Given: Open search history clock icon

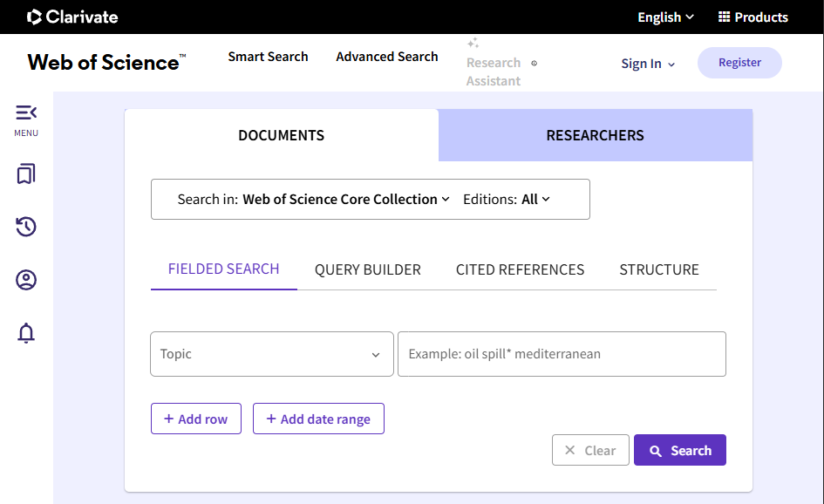Looking at the screenshot, I should tap(26, 228).
